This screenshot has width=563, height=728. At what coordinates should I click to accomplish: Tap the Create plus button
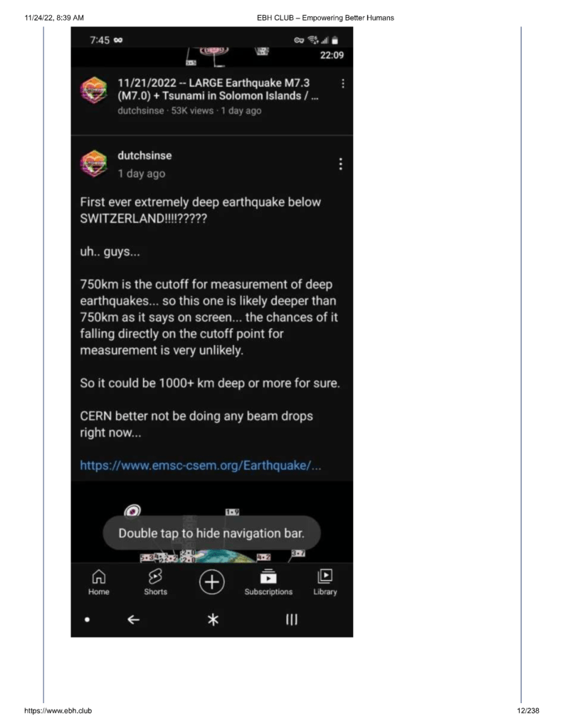211,583
